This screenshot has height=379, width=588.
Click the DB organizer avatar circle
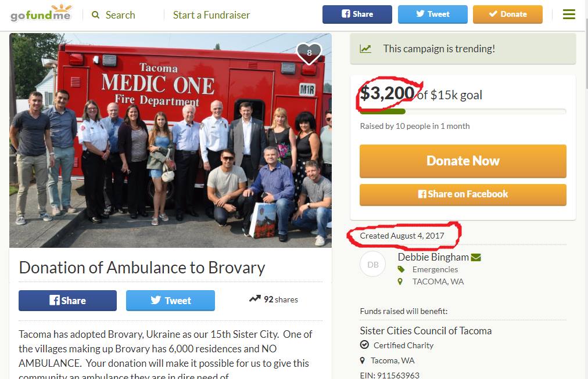(373, 265)
